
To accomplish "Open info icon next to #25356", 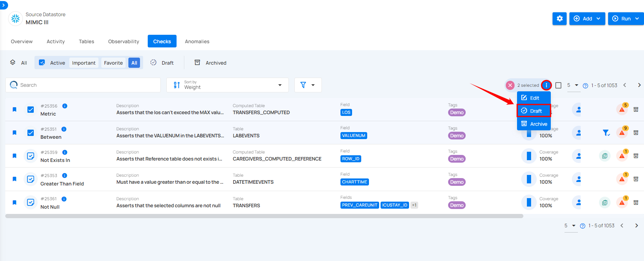I will tap(65, 106).
